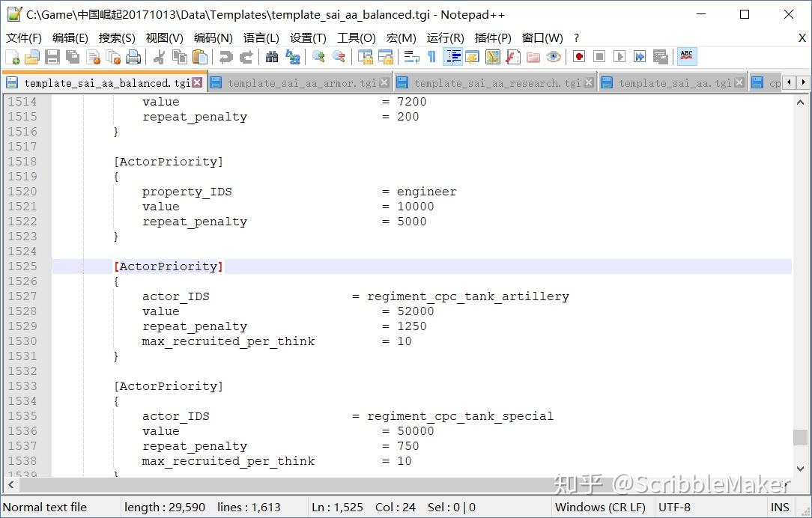The height and width of the screenshot is (518, 812).
Task: Open the Replace dialog icon
Action: [293, 57]
